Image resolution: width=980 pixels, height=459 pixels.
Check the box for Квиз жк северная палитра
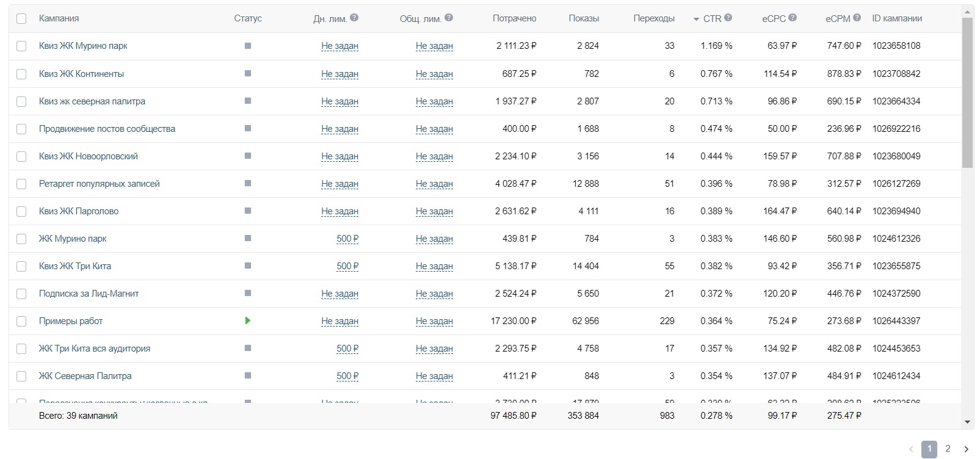(21, 101)
